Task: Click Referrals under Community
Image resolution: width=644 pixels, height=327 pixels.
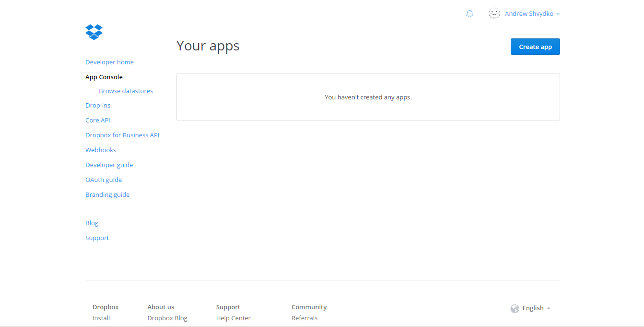Action: click(304, 318)
